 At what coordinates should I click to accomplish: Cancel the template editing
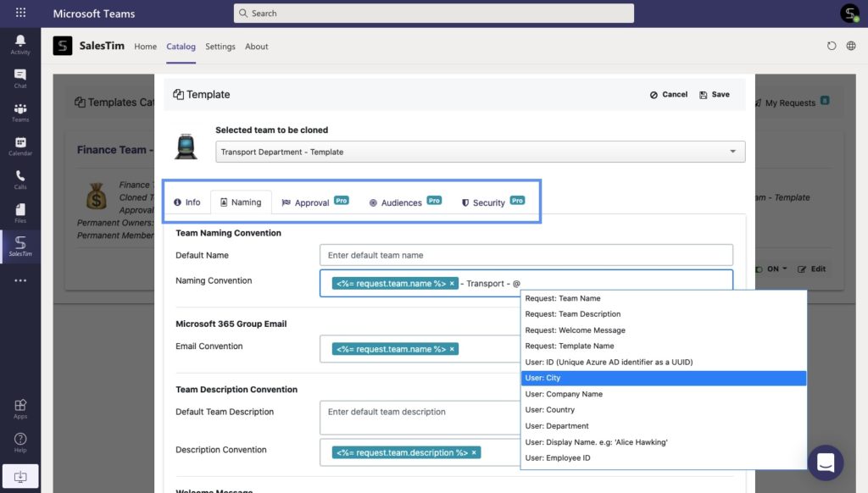[x=669, y=95]
